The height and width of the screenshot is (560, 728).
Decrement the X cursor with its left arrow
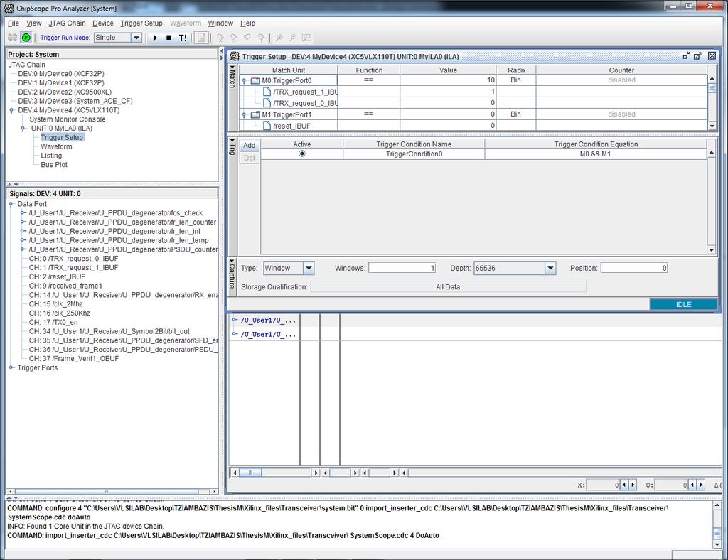click(624, 485)
